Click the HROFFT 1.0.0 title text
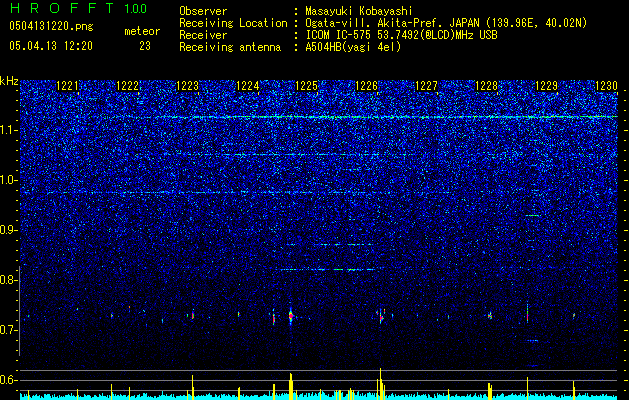629x400 pixels. [x=78, y=8]
